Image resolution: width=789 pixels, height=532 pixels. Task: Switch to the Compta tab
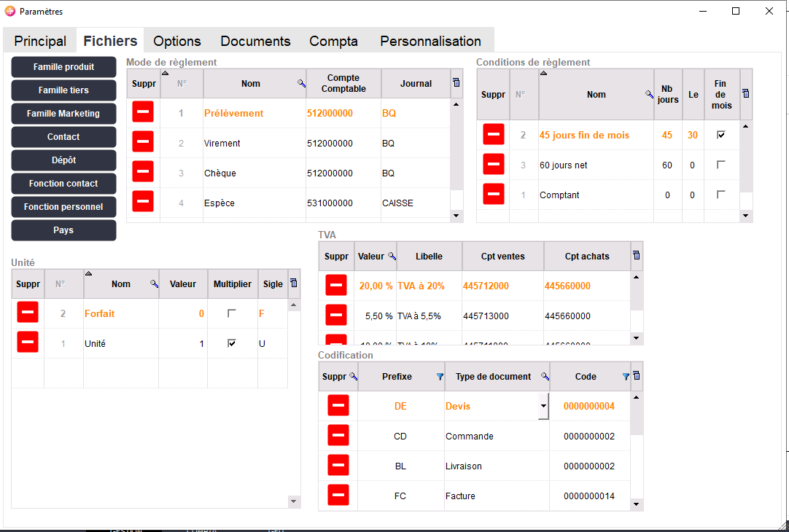click(x=333, y=42)
